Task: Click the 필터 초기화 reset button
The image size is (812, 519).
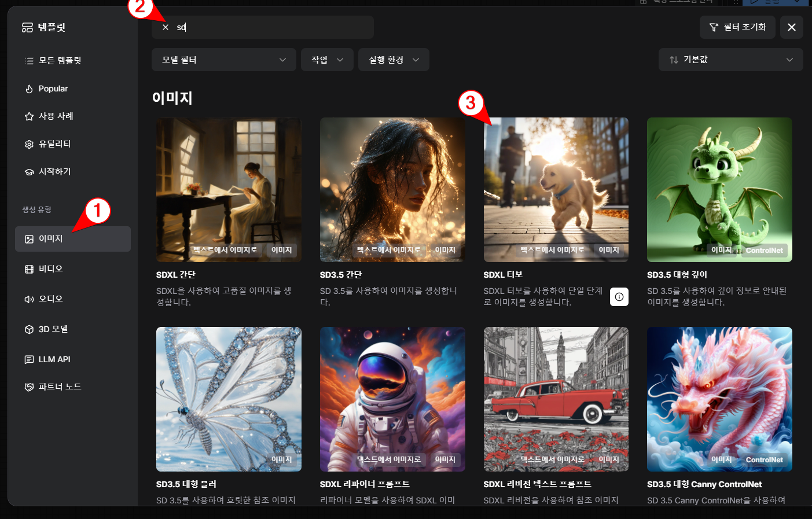Action: (x=737, y=27)
